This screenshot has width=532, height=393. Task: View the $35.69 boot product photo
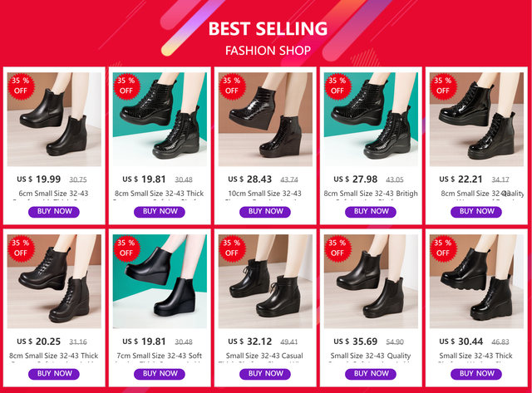pyautogui.click(x=372, y=282)
